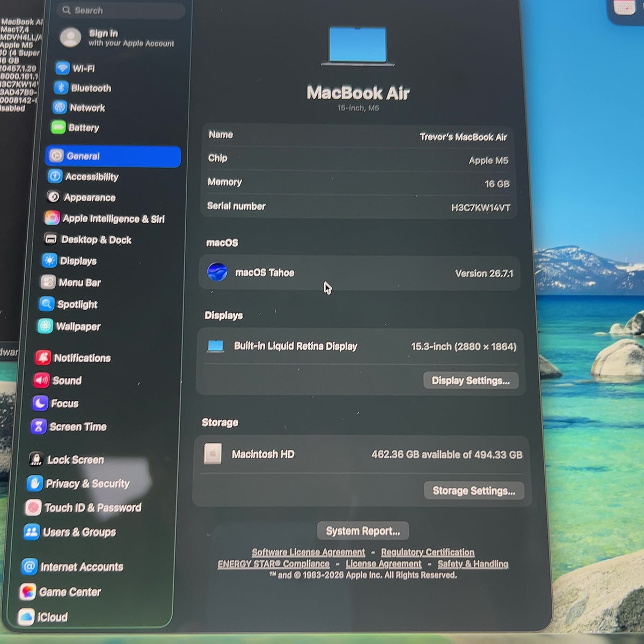View the Regulatory Certification link
This screenshot has height=644, width=644.
[428, 552]
